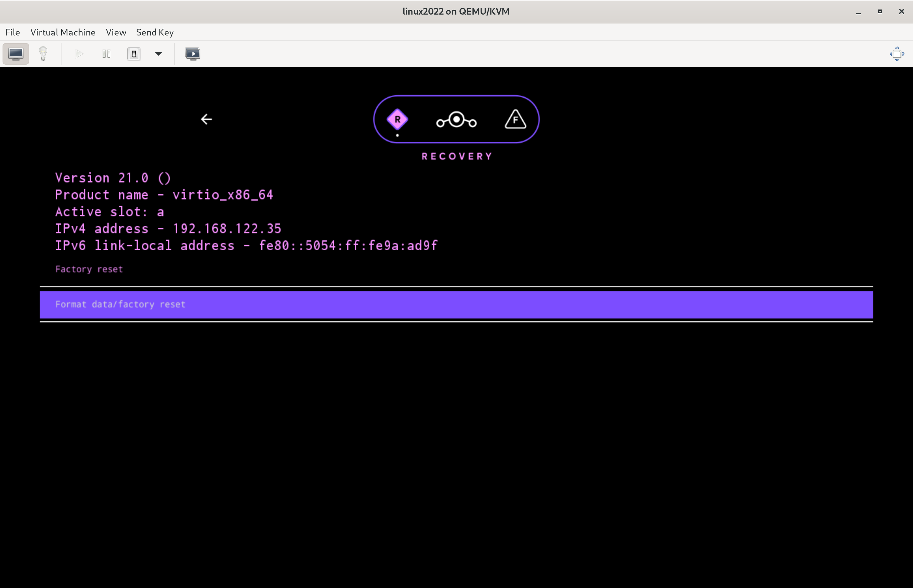Show virtual hardware details lightbulb
Screen dimensions: 913x588
coord(43,54)
